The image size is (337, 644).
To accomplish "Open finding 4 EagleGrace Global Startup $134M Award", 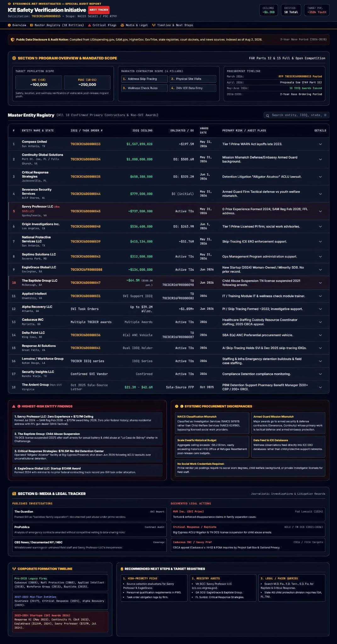I will (x=87, y=470).
